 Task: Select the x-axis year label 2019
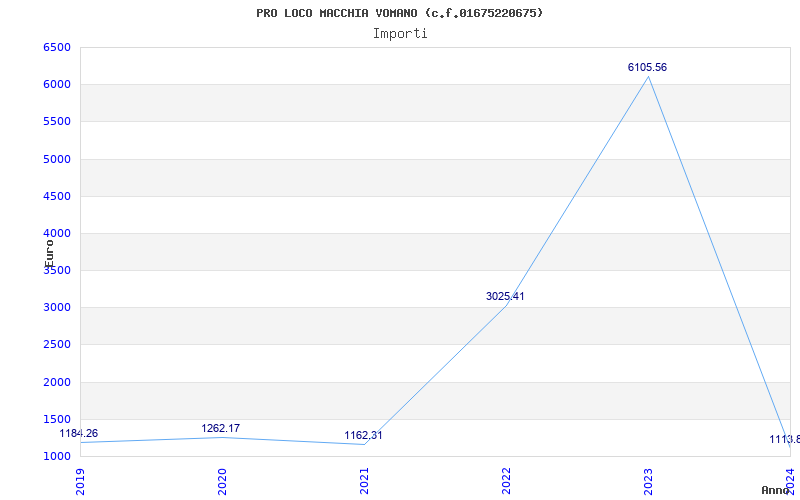click(x=81, y=481)
